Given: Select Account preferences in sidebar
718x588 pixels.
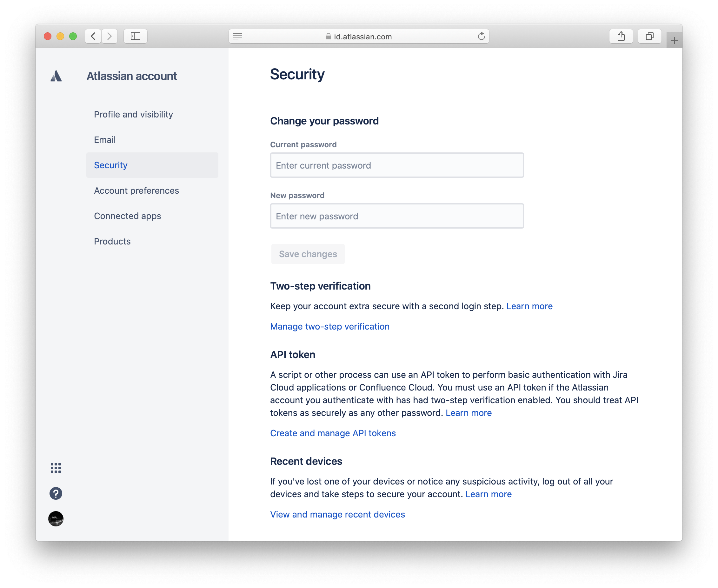Looking at the screenshot, I should [x=136, y=191].
